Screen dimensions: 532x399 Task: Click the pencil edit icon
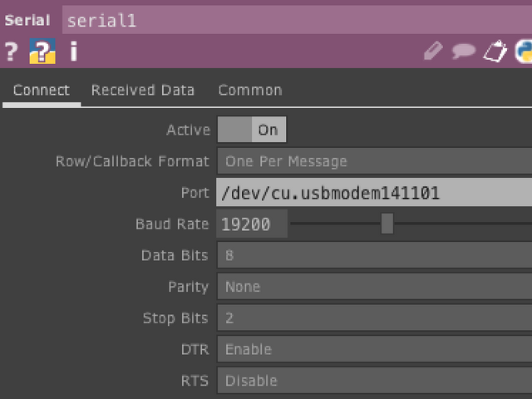click(433, 52)
